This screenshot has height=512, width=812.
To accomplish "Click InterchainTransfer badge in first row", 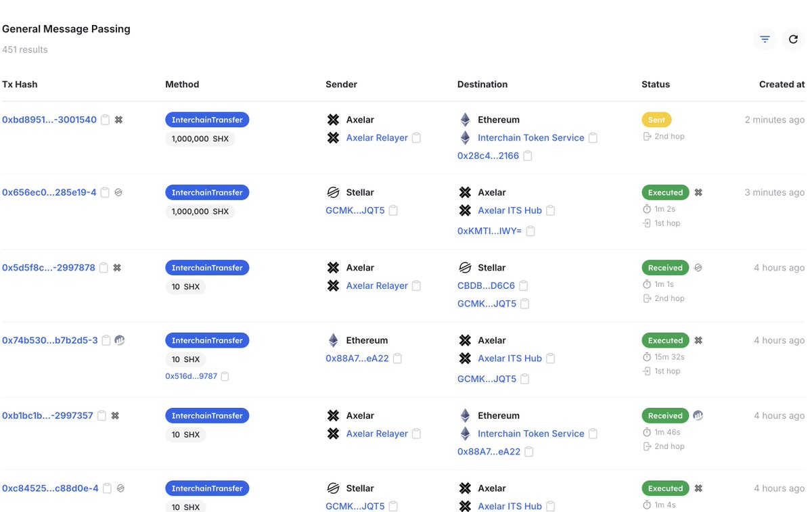I will pos(207,120).
